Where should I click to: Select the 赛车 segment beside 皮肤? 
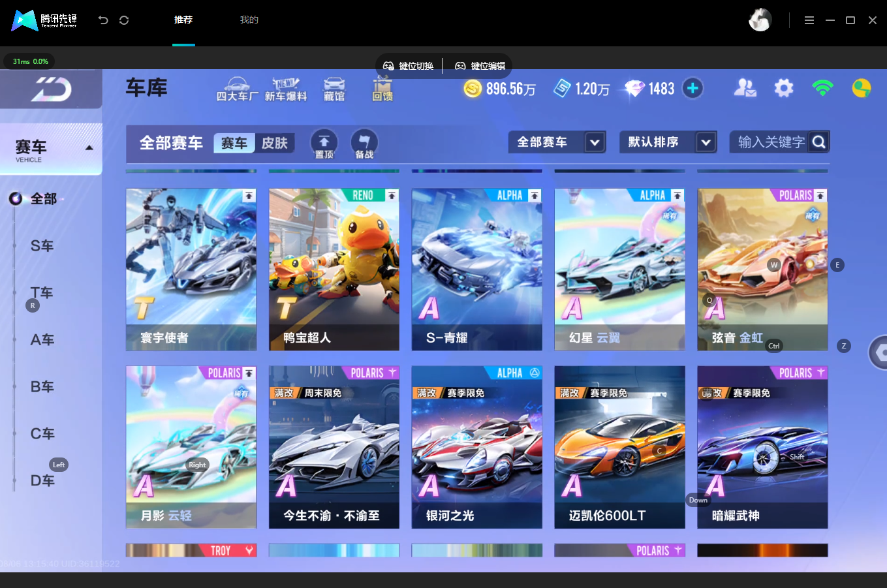[234, 143]
